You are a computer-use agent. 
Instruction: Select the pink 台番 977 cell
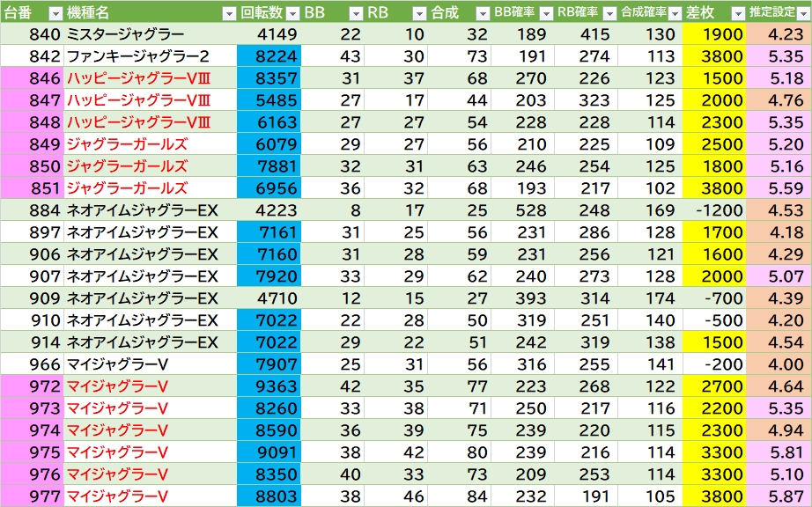tap(32, 496)
